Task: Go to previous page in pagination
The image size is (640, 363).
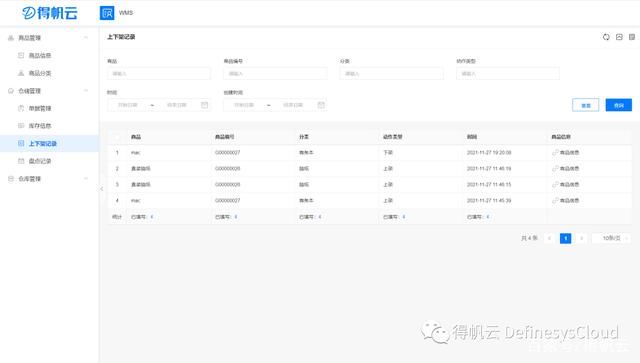Action: [549, 238]
